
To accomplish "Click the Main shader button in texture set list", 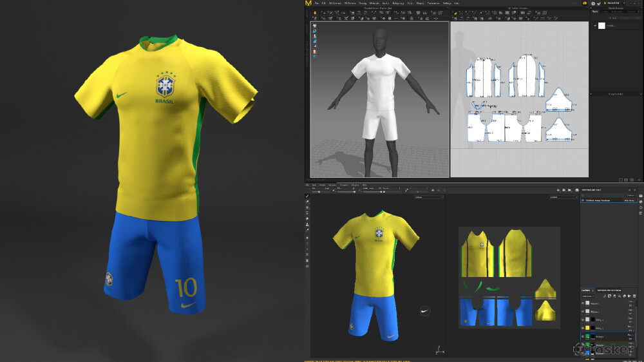I will pos(629,200).
